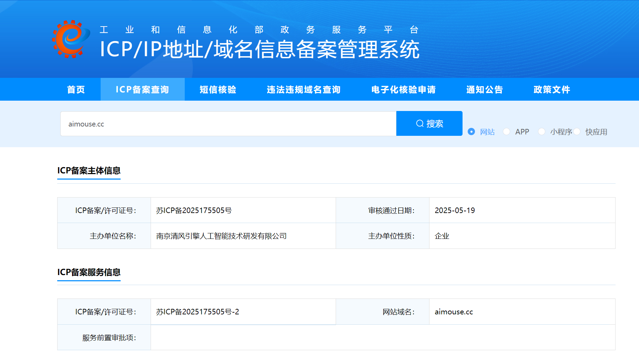Open the 首页 tab

click(x=76, y=90)
